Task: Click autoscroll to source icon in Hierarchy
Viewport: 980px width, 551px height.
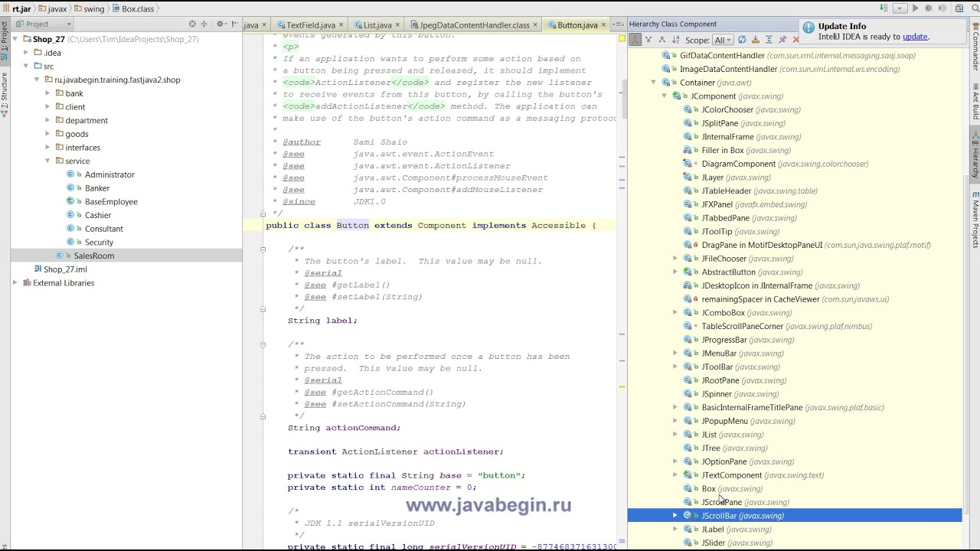Action: [756, 40]
